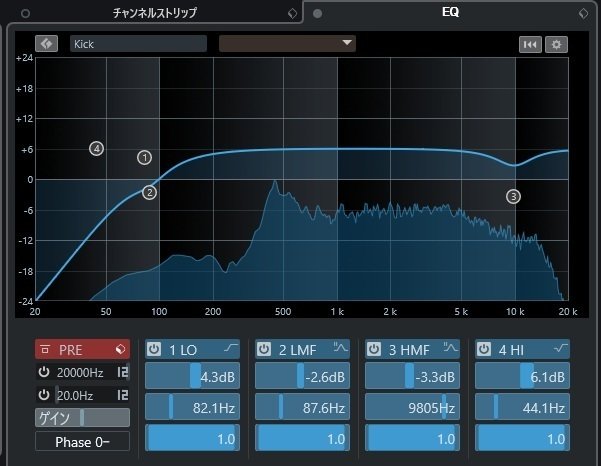
Task: Open slope selector for 20.0Hz filter
Action: tap(123, 395)
